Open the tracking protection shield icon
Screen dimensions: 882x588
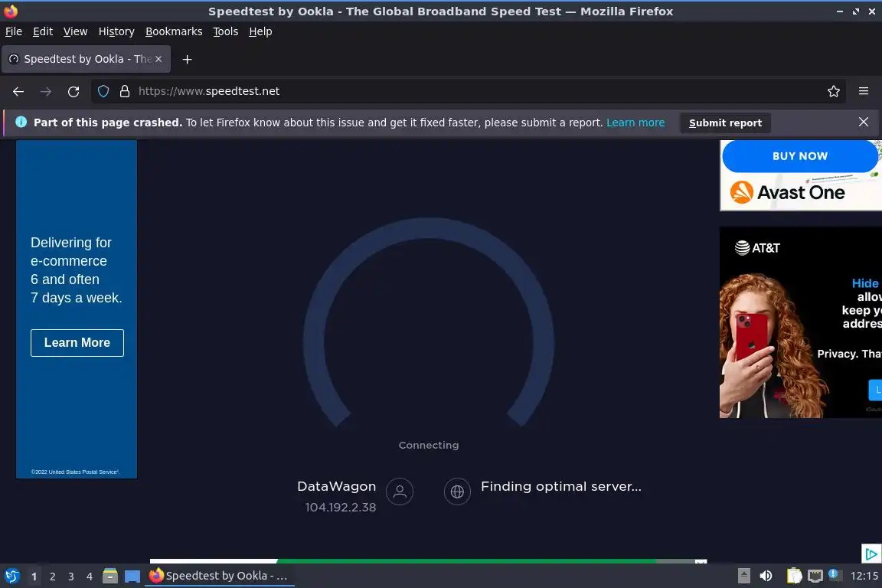(103, 91)
